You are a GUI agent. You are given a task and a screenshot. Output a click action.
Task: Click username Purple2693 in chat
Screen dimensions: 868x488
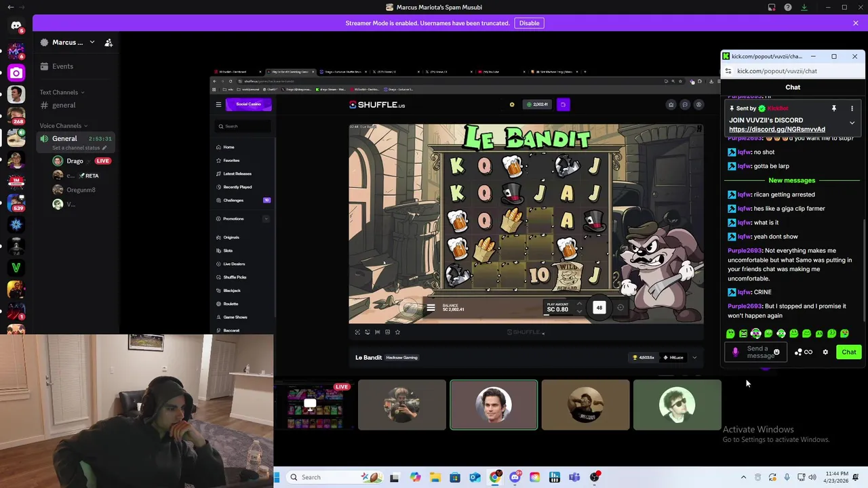(745, 251)
